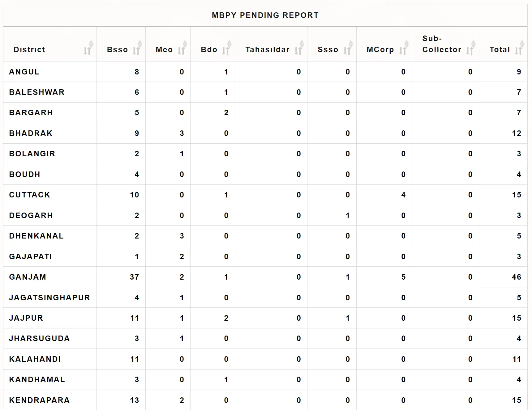This screenshot has width=532, height=410.
Task: Sort by Bdo using its arrows
Action: [227, 48]
